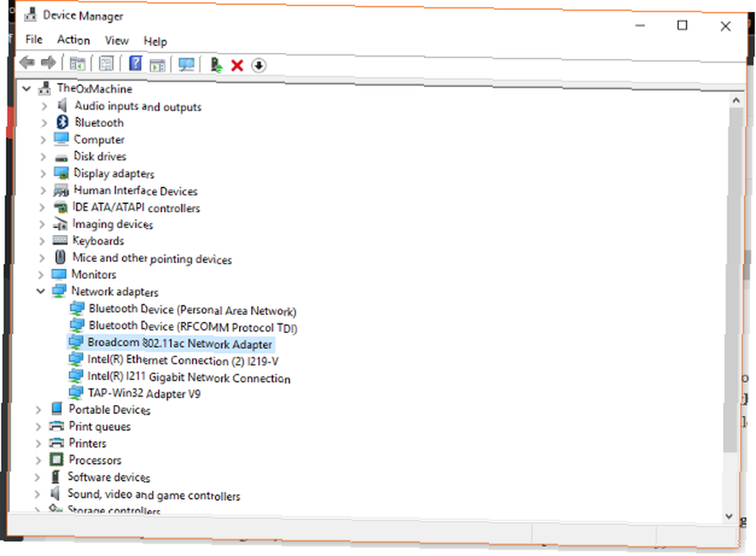
Task: Select the Human Interface Devices label
Action: pos(135,191)
